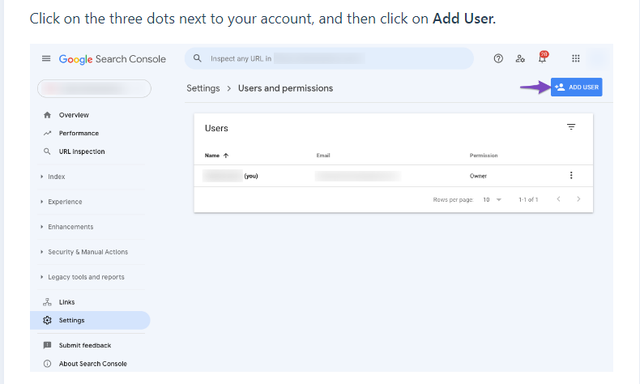Open About Search Console
640x384 pixels.
93,364
